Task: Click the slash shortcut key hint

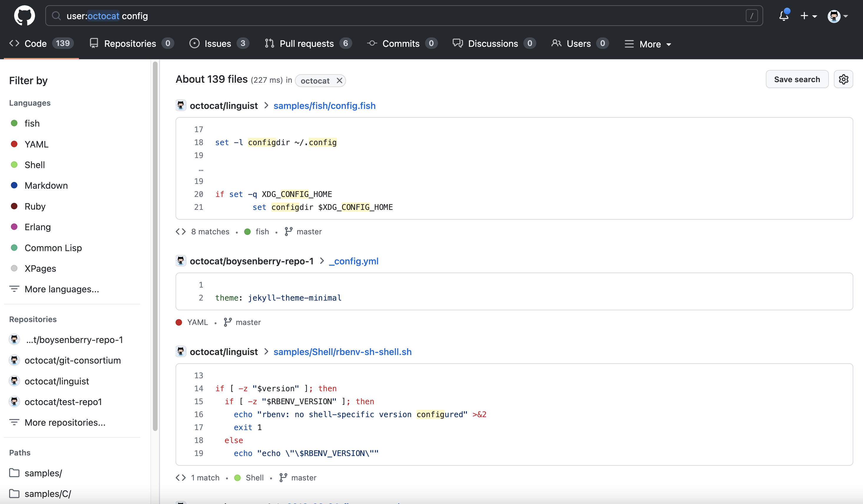Action: [x=752, y=16]
